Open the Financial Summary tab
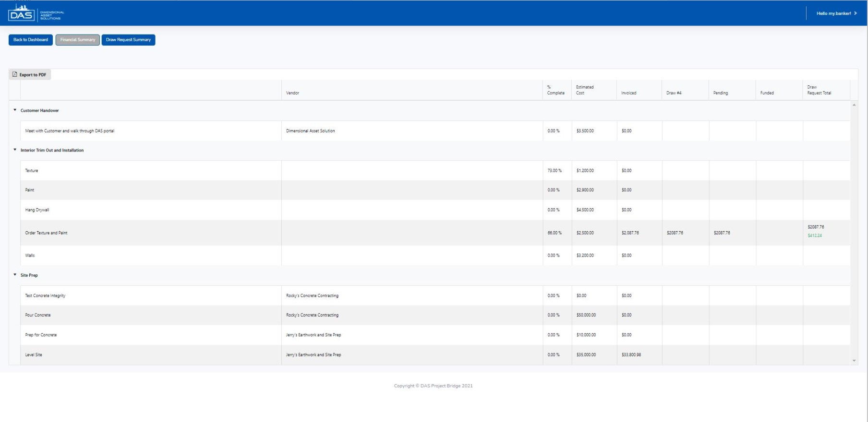This screenshot has width=868, height=422. point(77,40)
